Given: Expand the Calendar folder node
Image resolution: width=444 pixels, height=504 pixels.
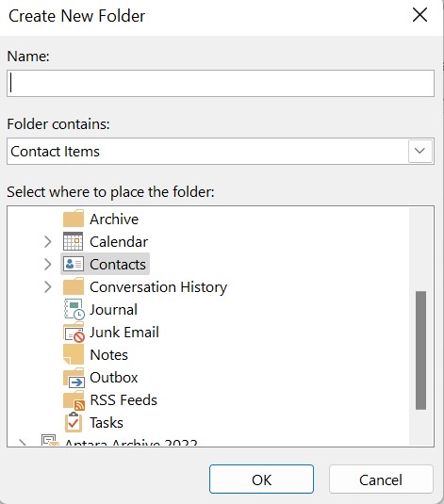Looking at the screenshot, I should click(48, 242).
